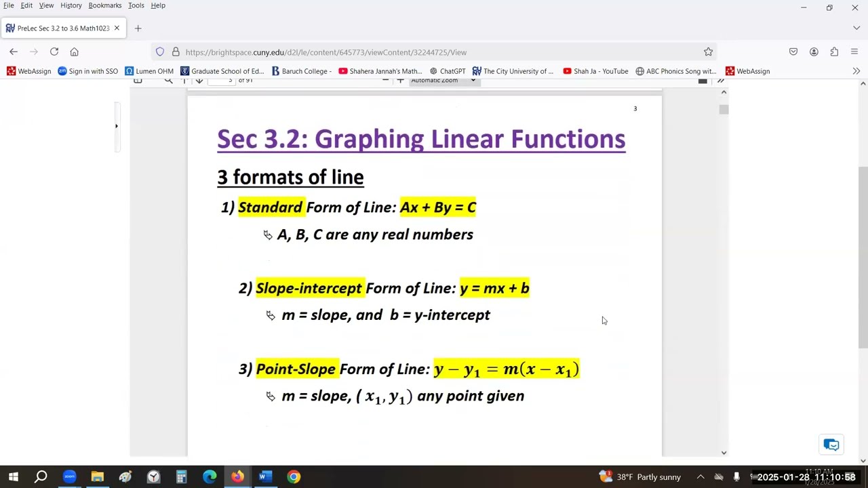The width and height of the screenshot is (868, 488).
Task: Open the Automatic Zoom dropdown
Action: (443, 81)
